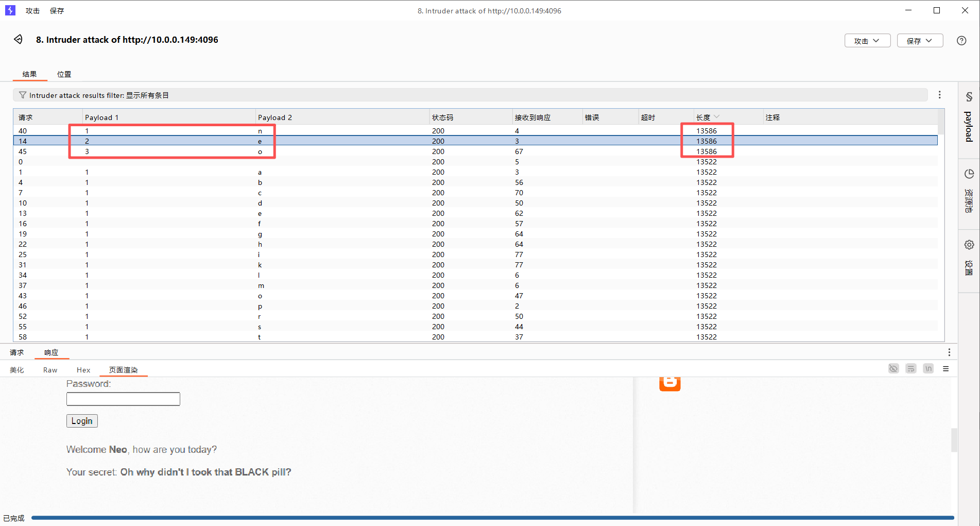Switch to the 美化 view tab
The height and width of the screenshot is (526, 980).
[x=17, y=370]
